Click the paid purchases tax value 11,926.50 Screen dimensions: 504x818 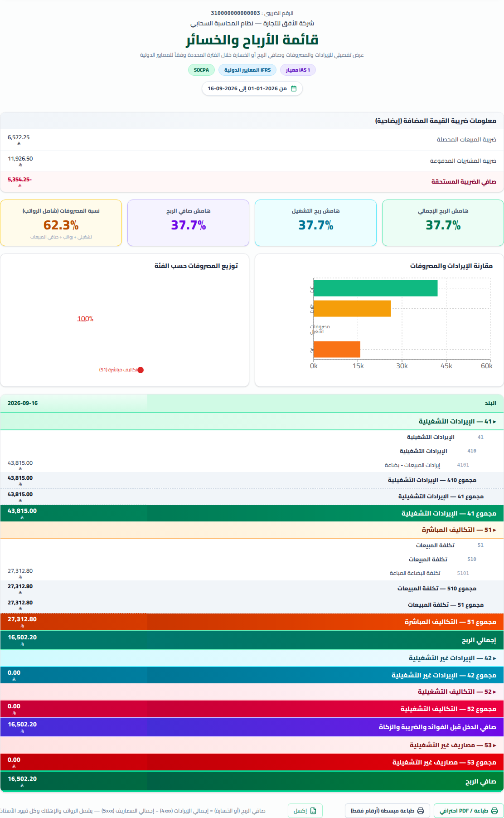point(20,159)
